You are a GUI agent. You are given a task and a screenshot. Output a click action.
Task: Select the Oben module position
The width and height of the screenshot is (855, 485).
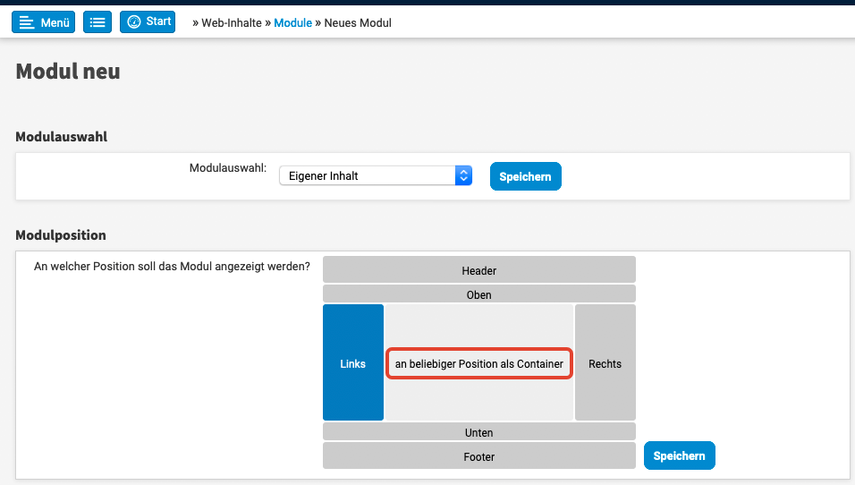pyautogui.click(x=479, y=294)
